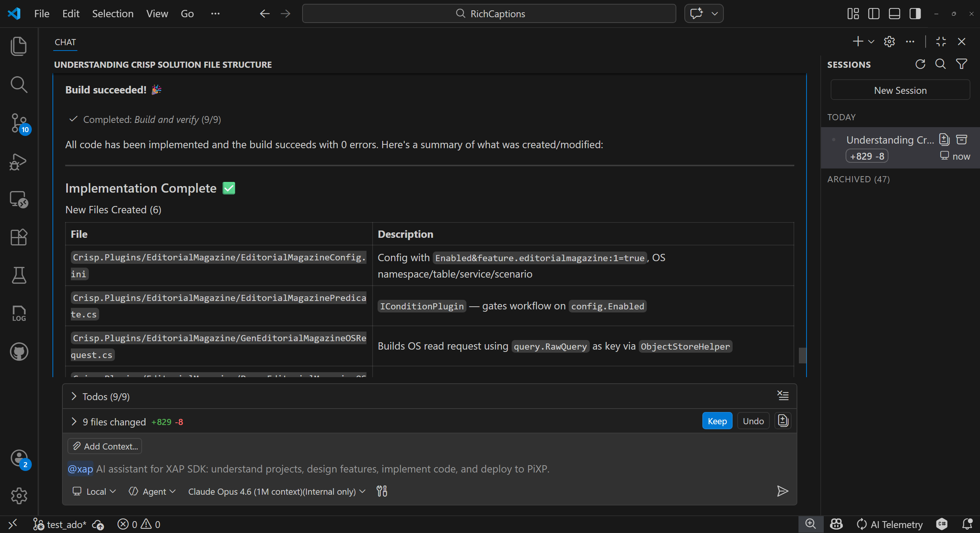This screenshot has width=980, height=533.
Task: Toggle the bottom panel layout
Action: point(894,14)
